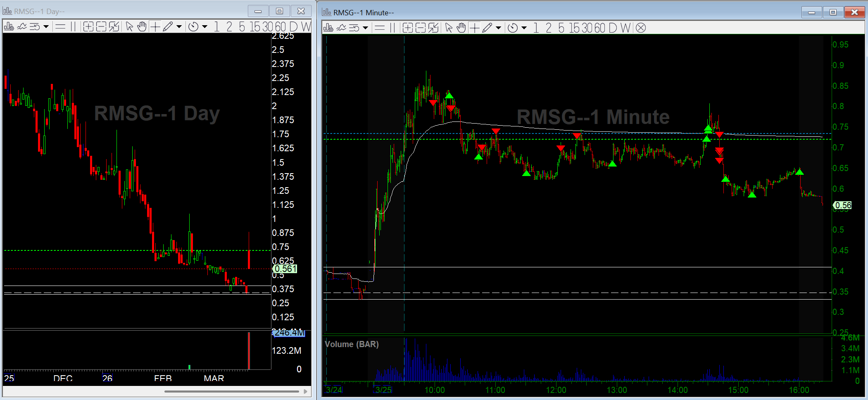The image size is (868, 400).
Task: Set Day window chart to 1 minute
Action: (x=216, y=27)
